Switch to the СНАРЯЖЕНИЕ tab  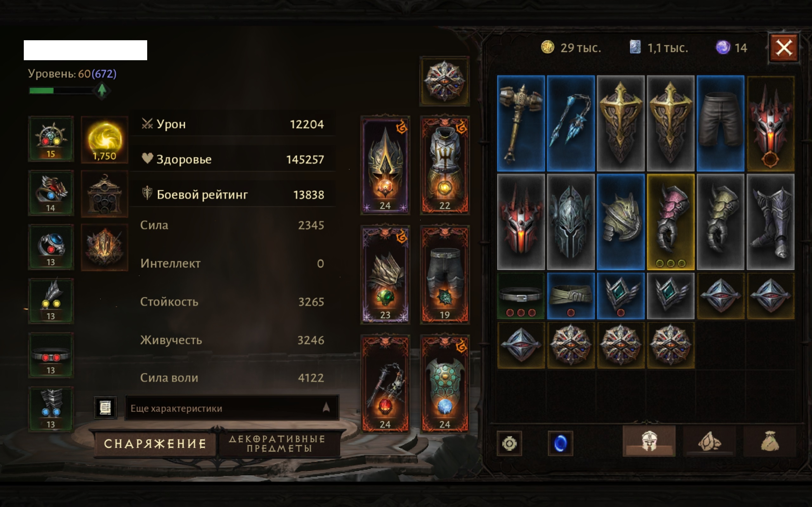coord(155,444)
